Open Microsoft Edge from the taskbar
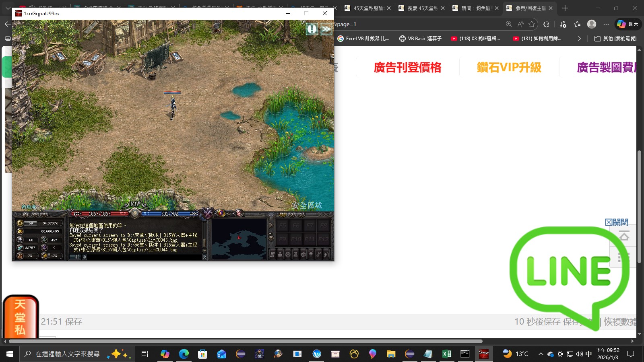 click(184, 354)
